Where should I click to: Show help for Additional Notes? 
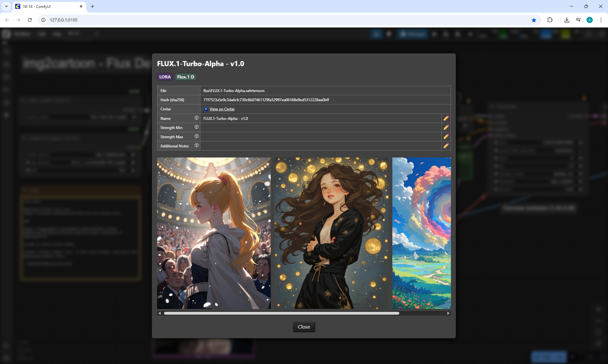196,145
